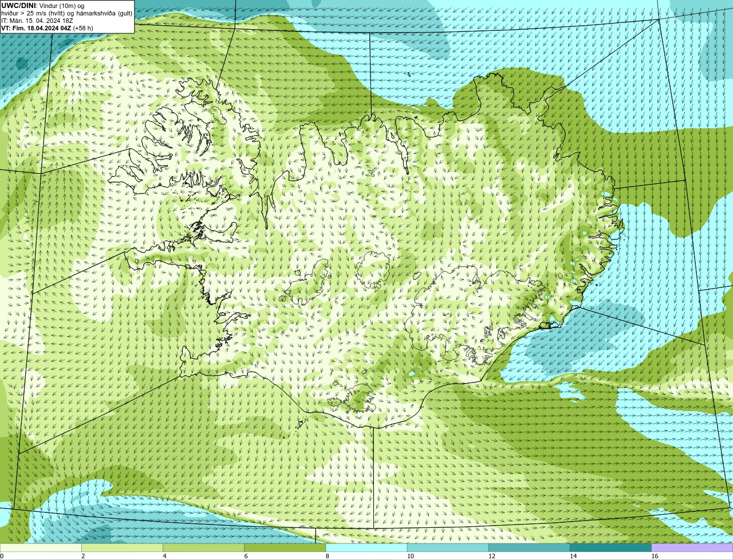Click the 'hviður > 25 m/s (hvítt)' description line
This screenshot has height=560, width=733.
(x=66, y=13)
